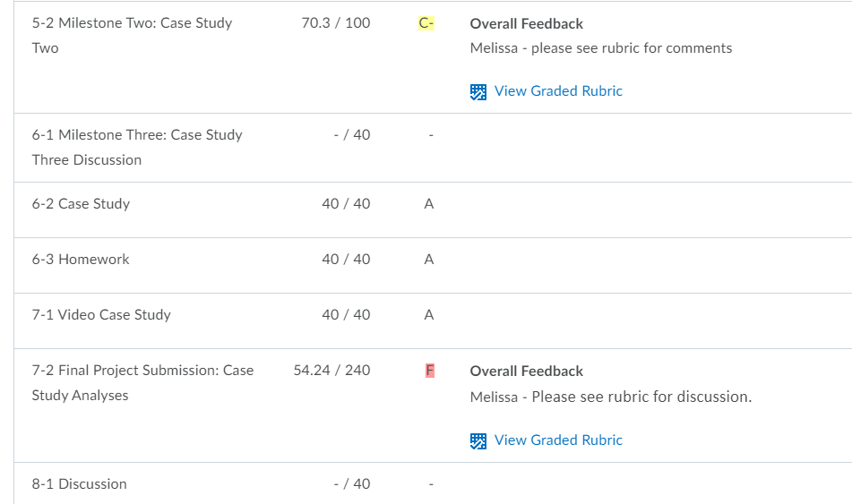The width and height of the screenshot is (852, 504).
Task: Open View Graded Rubric under Milestone Two
Action: tap(558, 90)
